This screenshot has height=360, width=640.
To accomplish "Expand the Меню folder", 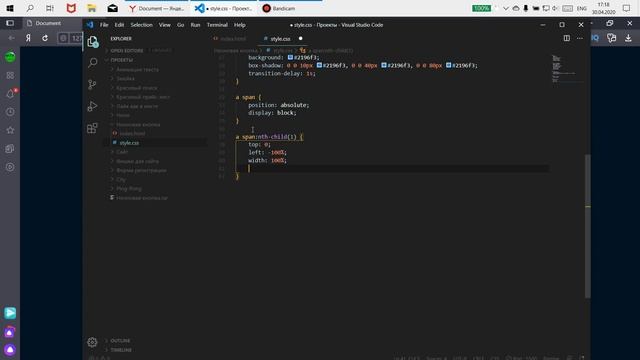I will pos(123,115).
